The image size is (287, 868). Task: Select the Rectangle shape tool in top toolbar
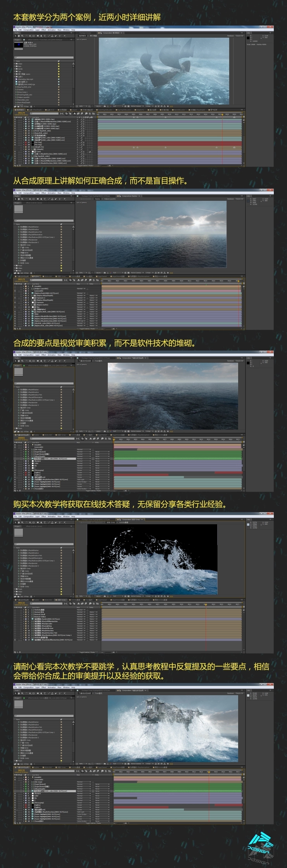pos(38,36)
